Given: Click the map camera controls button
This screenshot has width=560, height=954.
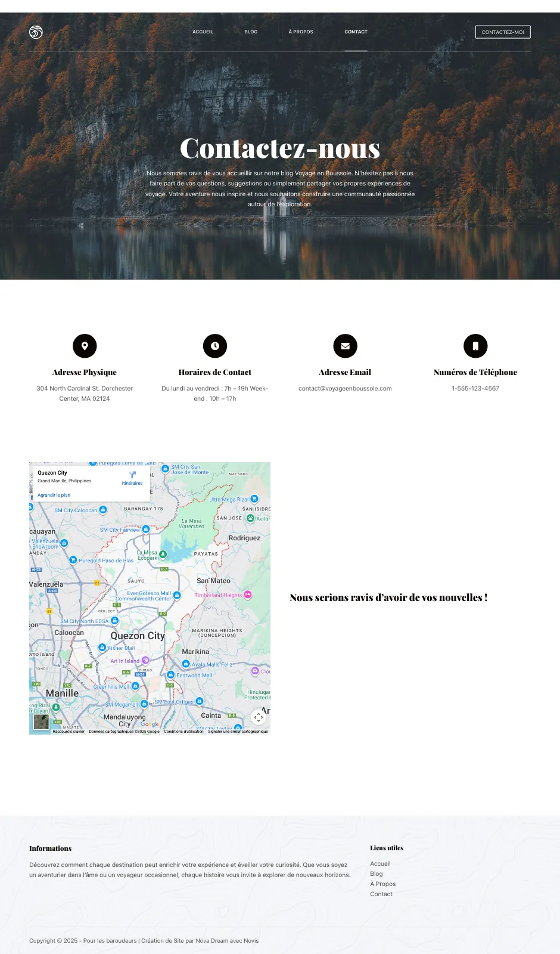Looking at the screenshot, I should tap(259, 717).
